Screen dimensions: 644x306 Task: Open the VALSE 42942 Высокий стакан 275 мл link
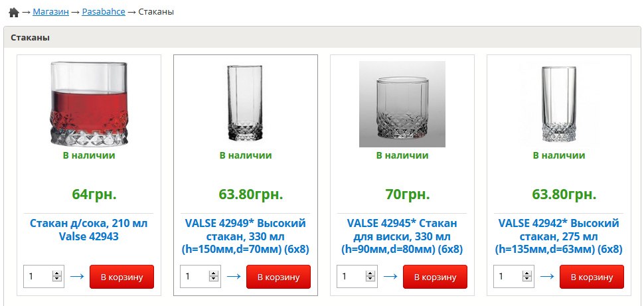pyautogui.click(x=558, y=236)
